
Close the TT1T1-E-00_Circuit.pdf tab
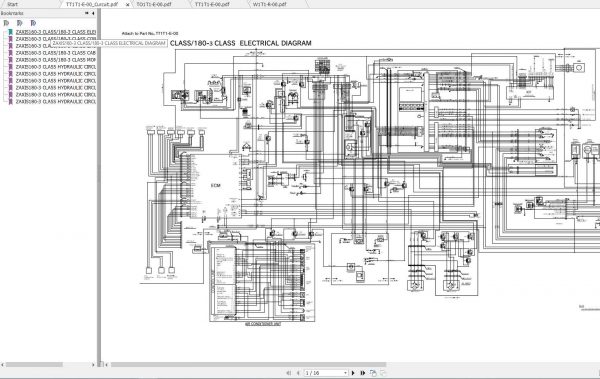click(x=127, y=5)
